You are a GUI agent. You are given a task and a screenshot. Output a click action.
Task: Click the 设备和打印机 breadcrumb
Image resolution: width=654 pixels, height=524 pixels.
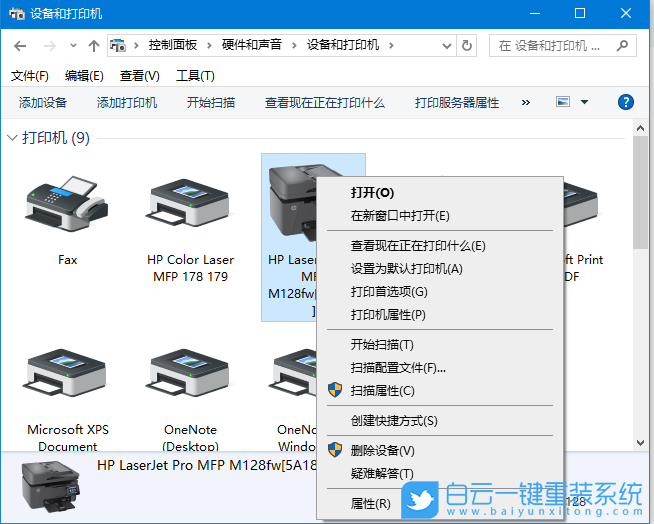tap(343, 45)
